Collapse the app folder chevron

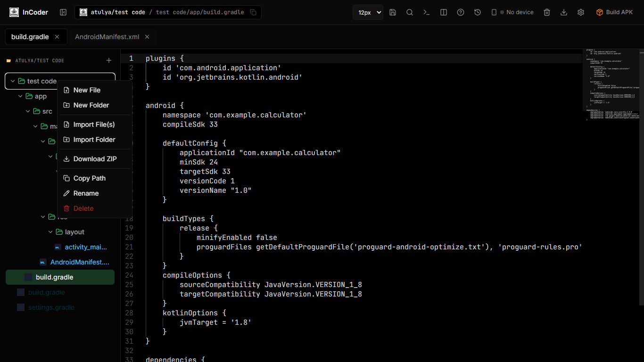[x=20, y=96]
